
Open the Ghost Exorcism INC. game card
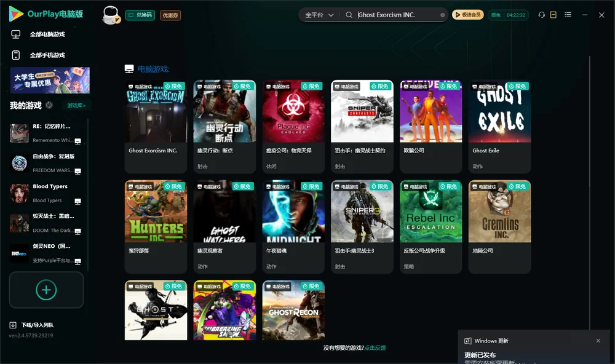156,126
